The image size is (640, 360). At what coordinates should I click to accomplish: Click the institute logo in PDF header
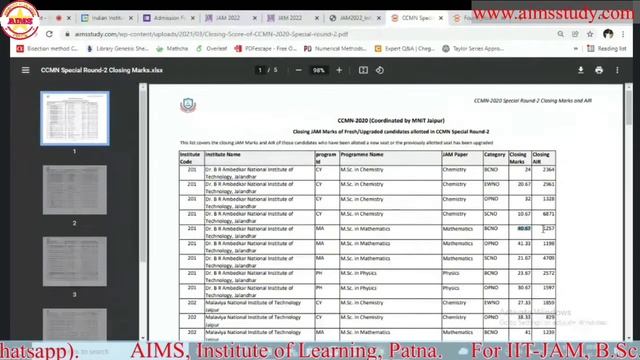[188, 105]
